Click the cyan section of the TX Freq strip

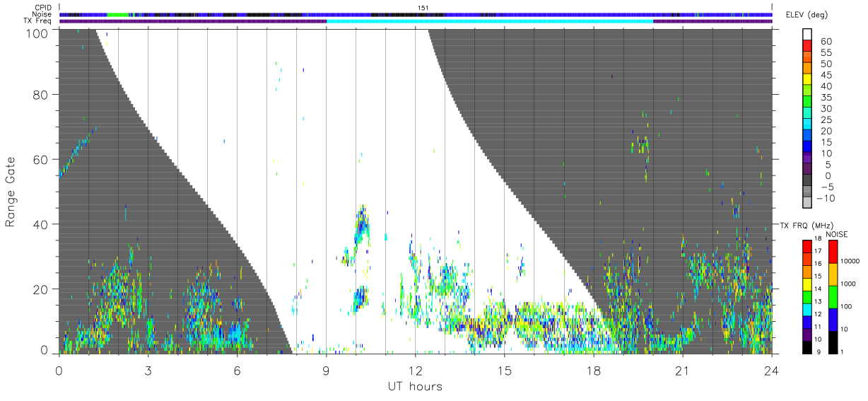489,21
